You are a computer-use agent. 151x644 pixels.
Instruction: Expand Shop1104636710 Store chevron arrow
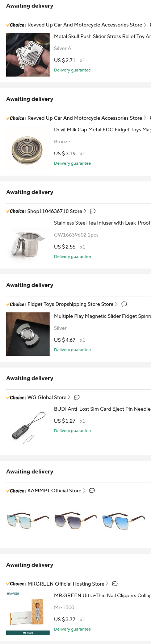click(85, 211)
